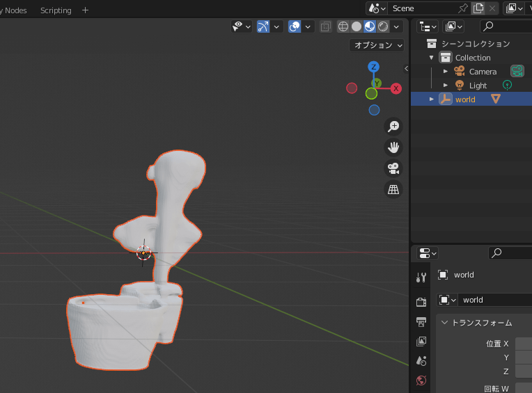Click the Y axis on navigation gizmo
The width and height of the screenshot is (532, 393).
[377, 83]
